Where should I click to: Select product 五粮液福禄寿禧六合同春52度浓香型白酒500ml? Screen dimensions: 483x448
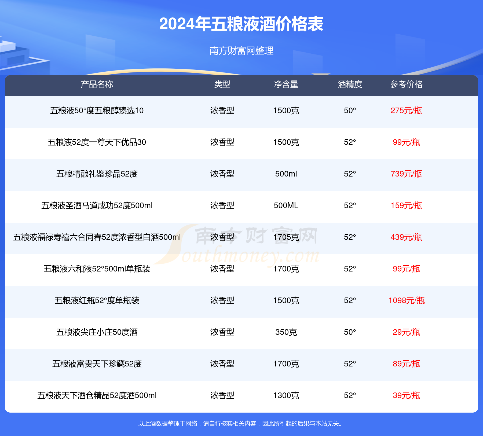coord(97,237)
